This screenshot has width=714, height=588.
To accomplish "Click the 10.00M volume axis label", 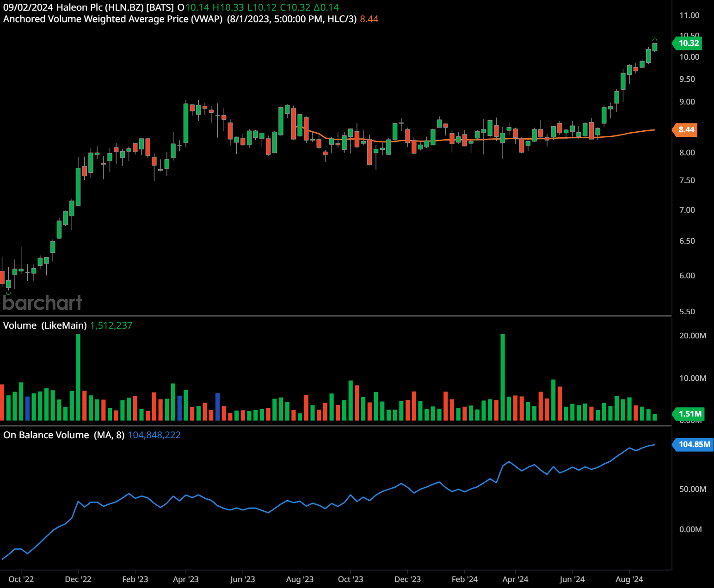I will (x=692, y=378).
